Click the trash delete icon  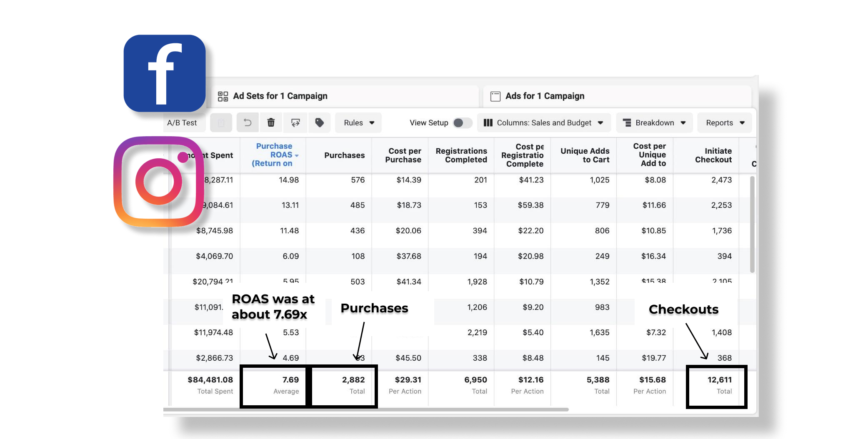click(x=271, y=122)
